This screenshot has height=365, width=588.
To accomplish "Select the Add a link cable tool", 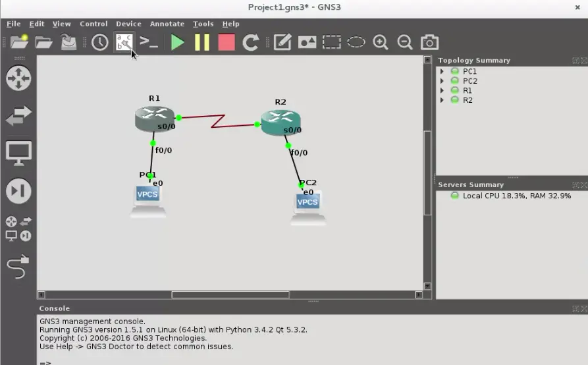I will coord(18,267).
